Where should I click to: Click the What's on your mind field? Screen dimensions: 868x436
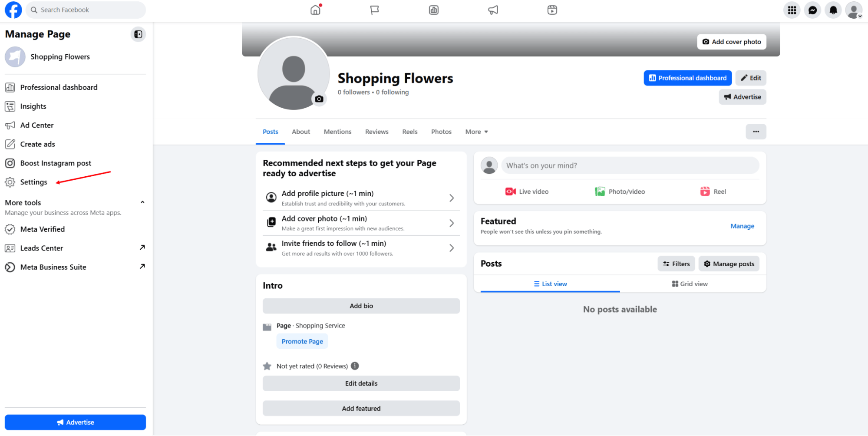pos(630,165)
